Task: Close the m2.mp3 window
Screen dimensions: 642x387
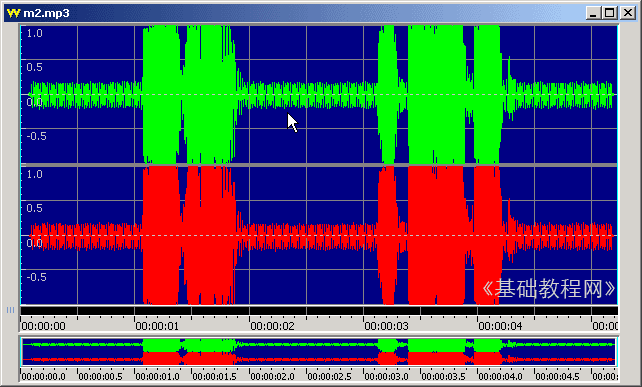Action: tap(628, 13)
